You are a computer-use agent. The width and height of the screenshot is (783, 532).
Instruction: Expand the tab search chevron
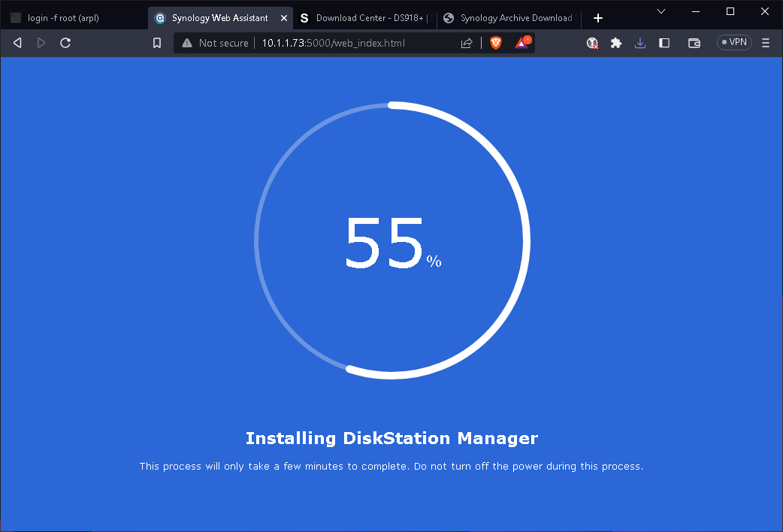[661, 11]
